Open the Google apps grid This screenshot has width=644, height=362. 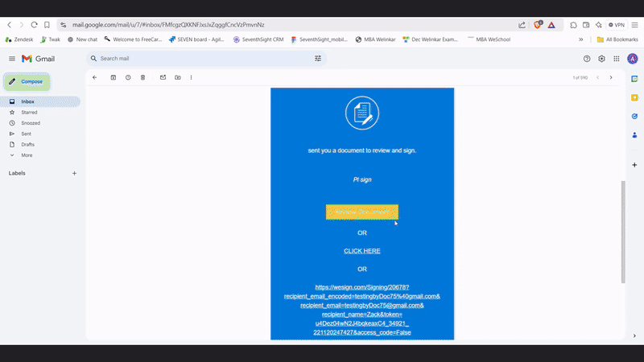(617, 59)
